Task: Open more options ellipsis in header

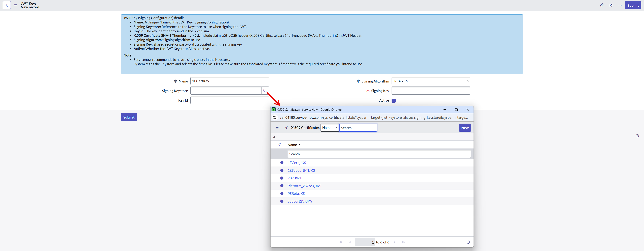Action: tap(620, 5)
